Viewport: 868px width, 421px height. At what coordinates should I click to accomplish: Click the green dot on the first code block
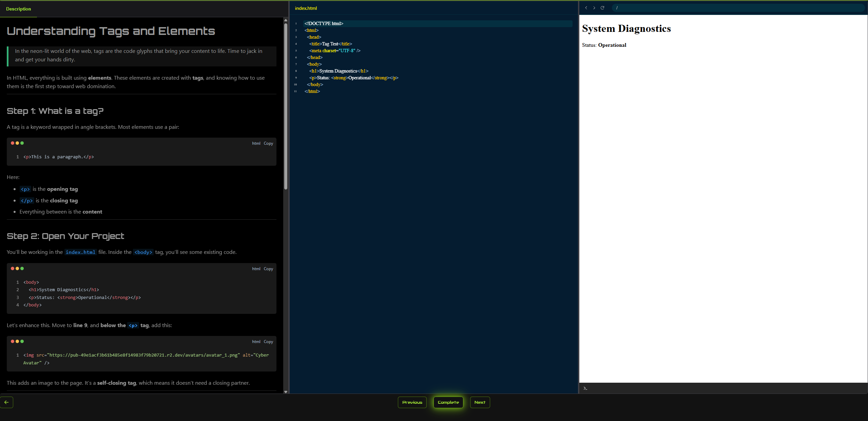pos(22,143)
